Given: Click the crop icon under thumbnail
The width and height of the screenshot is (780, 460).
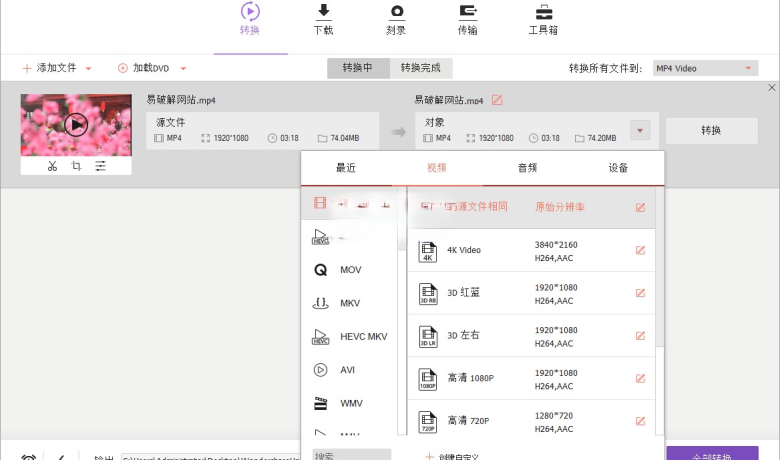Looking at the screenshot, I should coord(76,166).
